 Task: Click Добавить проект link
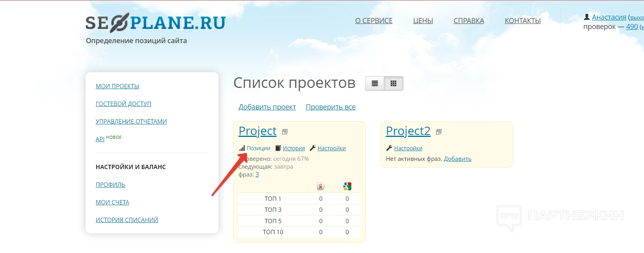(267, 107)
